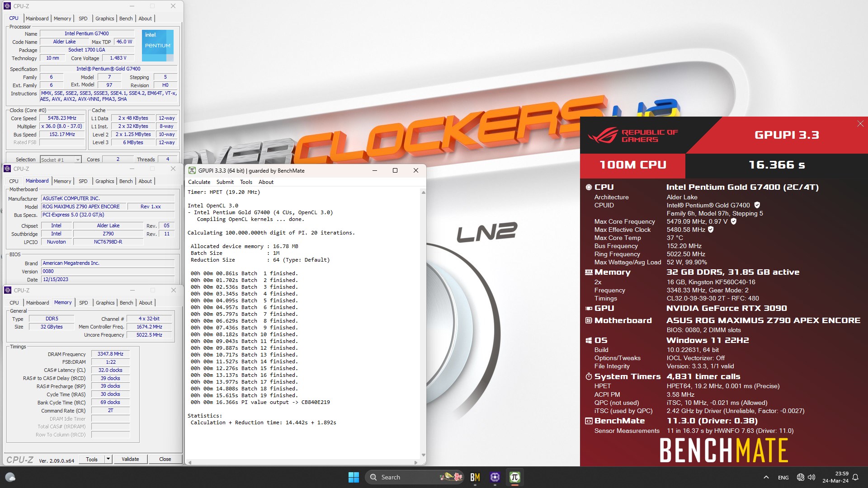Image resolution: width=868 pixels, height=488 pixels.
Task: Switch to CPU tab in middle CPU-Z window
Action: (x=14, y=181)
